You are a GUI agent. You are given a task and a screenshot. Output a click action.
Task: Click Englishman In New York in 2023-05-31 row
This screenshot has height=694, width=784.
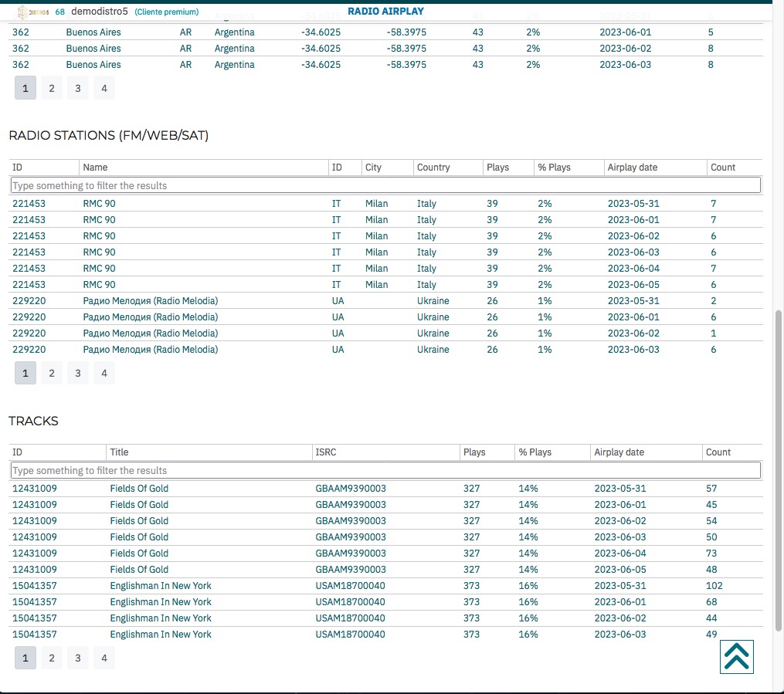[x=161, y=586]
